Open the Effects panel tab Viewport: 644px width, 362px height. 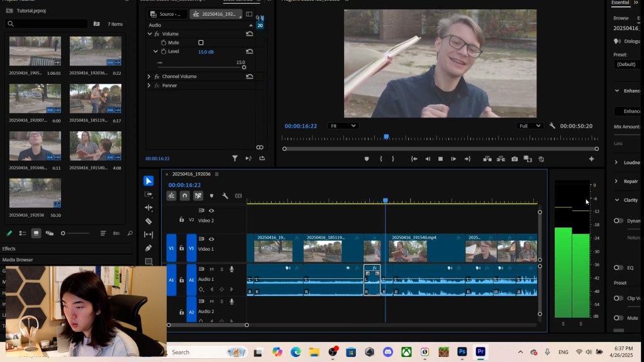coord(9,249)
